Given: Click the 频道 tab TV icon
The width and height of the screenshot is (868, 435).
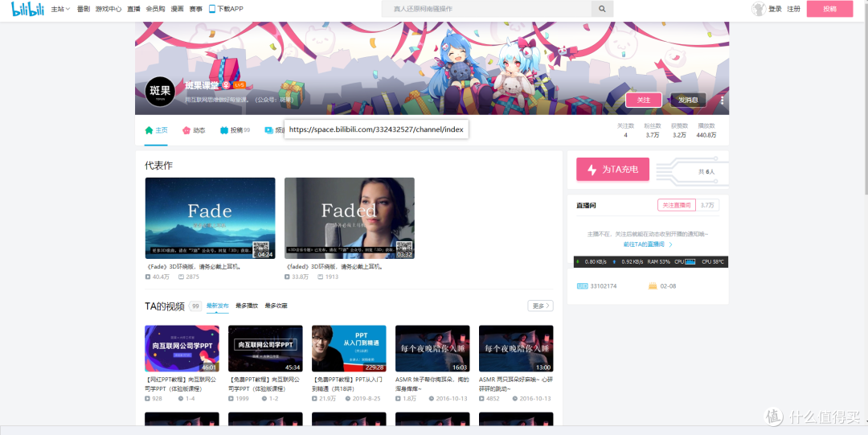Looking at the screenshot, I should (269, 130).
